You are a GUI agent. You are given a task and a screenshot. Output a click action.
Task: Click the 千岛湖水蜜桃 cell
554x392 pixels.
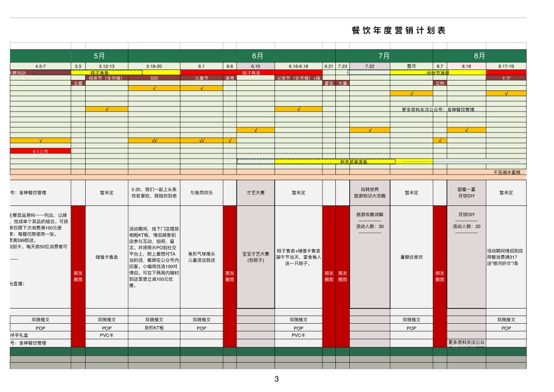click(x=507, y=172)
